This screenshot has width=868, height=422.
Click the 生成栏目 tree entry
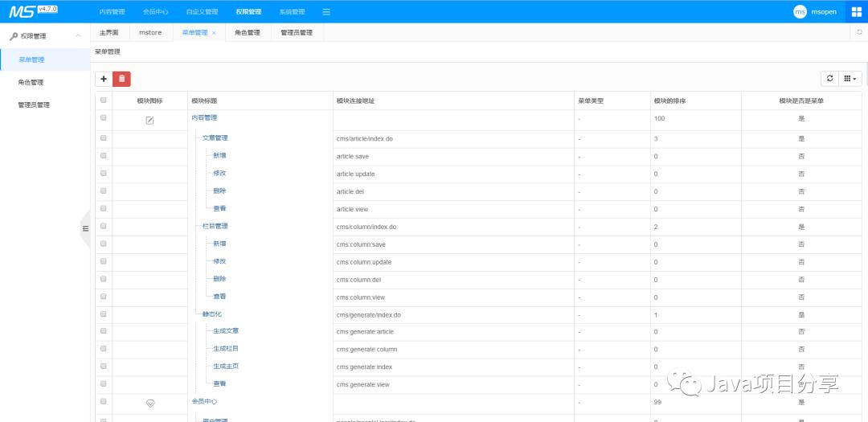tap(226, 349)
